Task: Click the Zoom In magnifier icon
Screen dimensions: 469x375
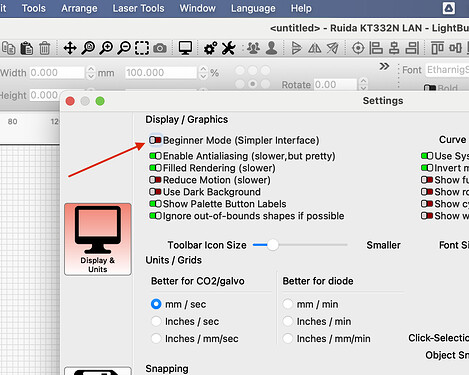Action: [x=106, y=48]
